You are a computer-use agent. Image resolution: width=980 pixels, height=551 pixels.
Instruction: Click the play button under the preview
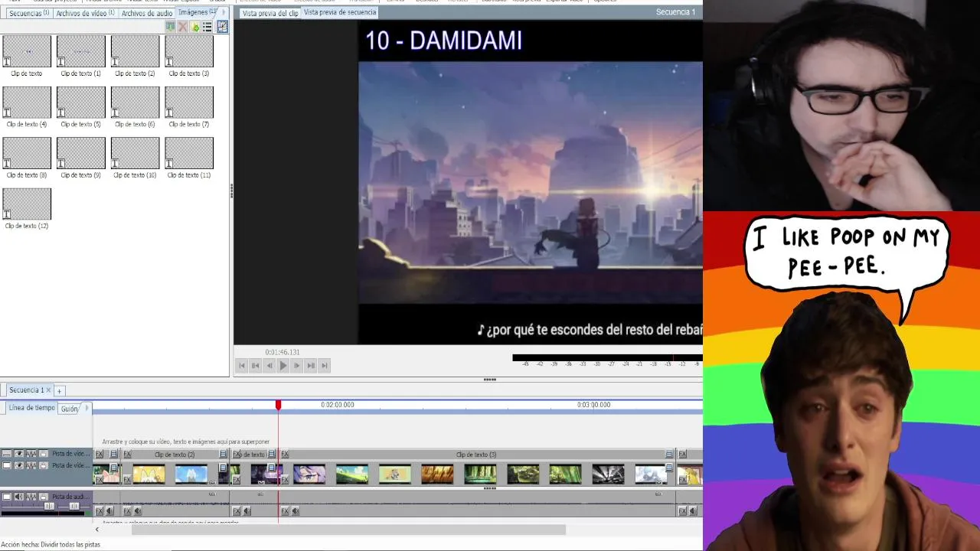click(283, 366)
